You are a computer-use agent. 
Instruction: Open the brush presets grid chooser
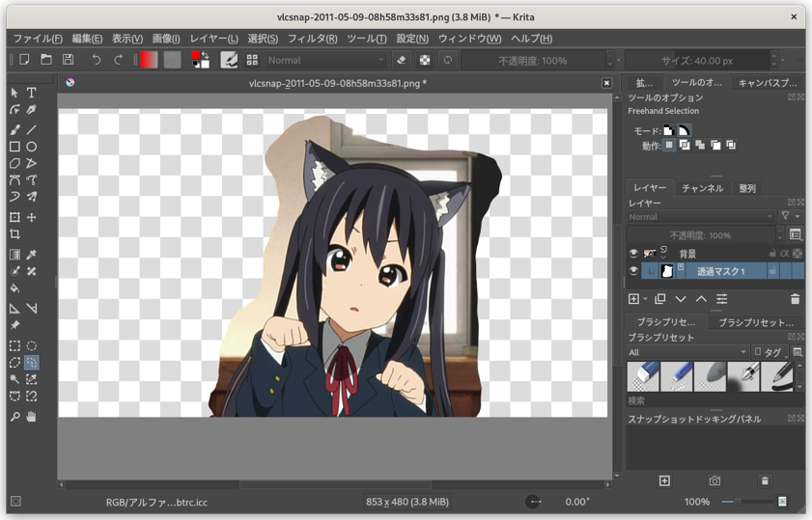pyautogui.click(x=252, y=60)
